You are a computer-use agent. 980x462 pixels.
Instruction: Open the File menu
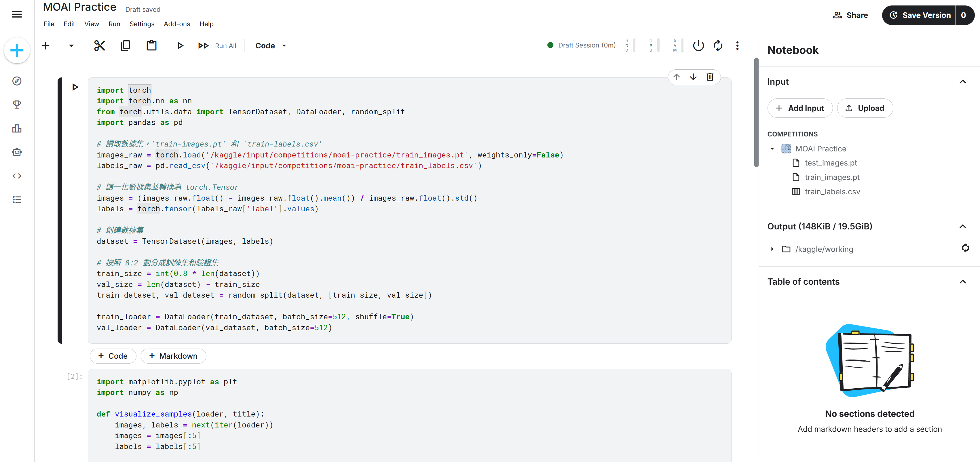point(49,24)
